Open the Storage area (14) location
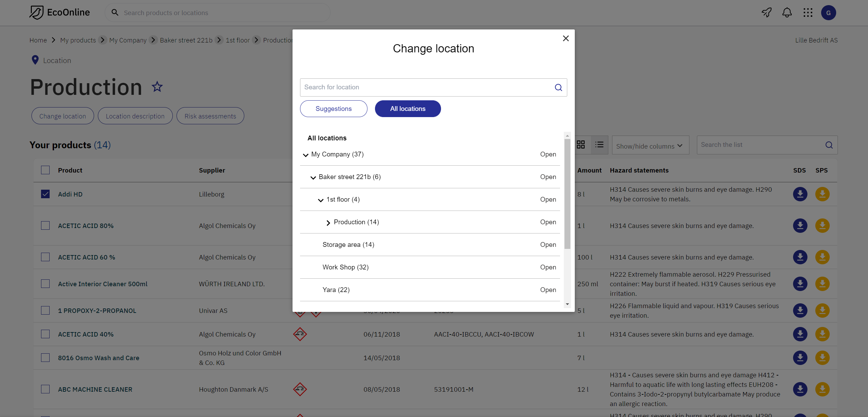Image resolution: width=868 pixels, height=417 pixels. click(548, 245)
